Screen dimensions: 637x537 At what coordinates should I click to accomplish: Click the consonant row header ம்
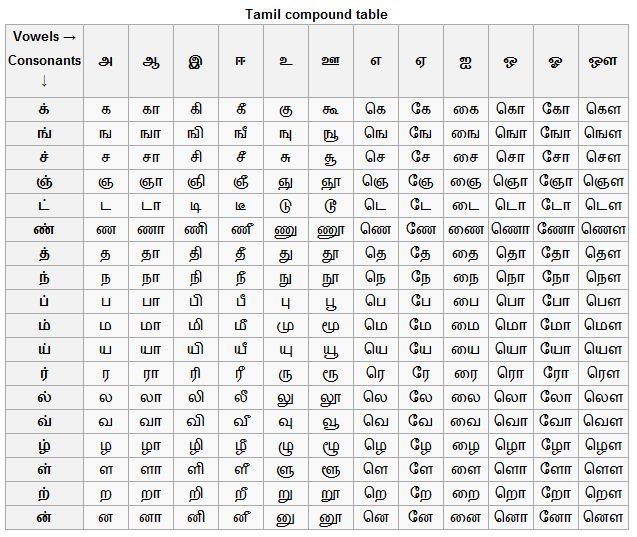tap(44, 325)
